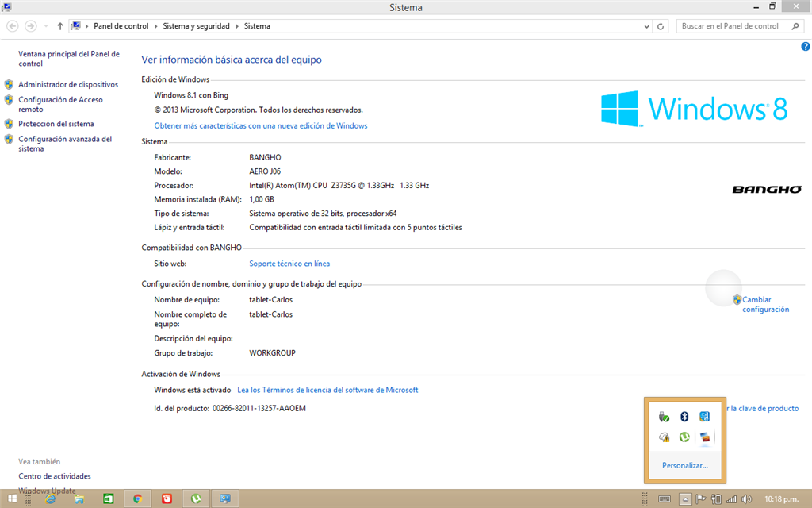Click 'Personalizar...' in the tray popup
This screenshot has height=508, width=812.
pyautogui.click(x=684, y=465)
